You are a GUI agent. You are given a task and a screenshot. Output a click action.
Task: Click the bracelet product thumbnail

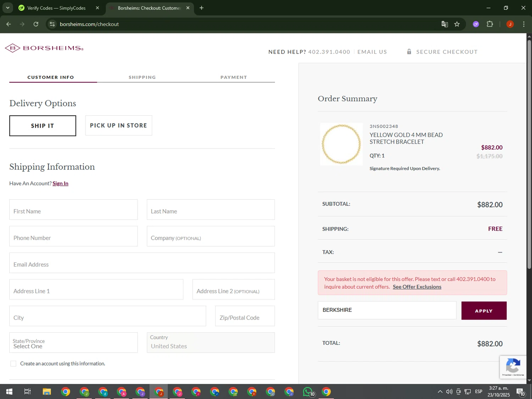341,144
